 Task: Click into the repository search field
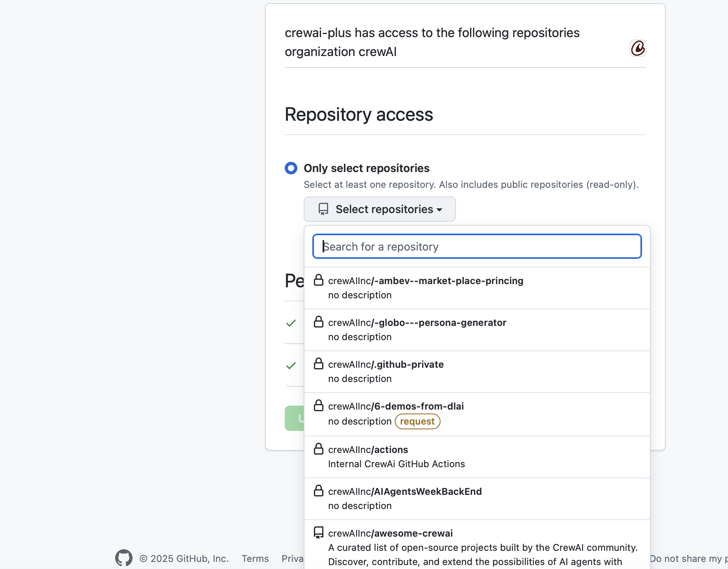pos(476,246)
